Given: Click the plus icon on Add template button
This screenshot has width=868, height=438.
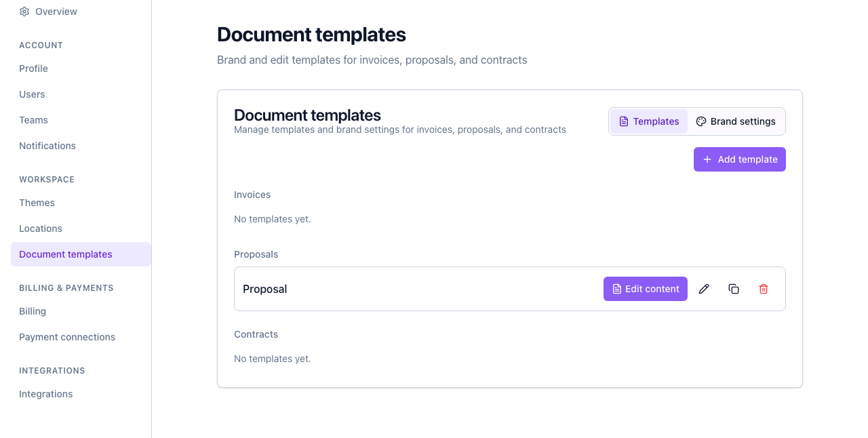Looking at the screenshot, I should [x=707, y=159].
